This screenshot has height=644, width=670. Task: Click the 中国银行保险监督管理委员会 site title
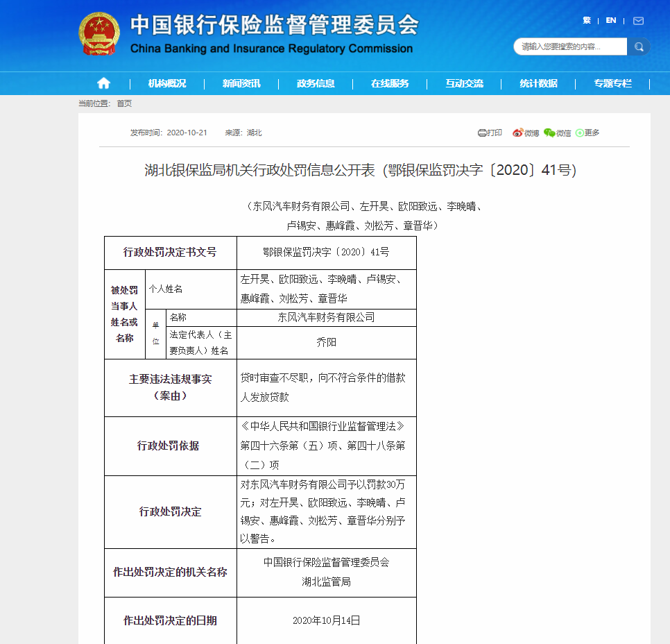(x=274, y=26)
